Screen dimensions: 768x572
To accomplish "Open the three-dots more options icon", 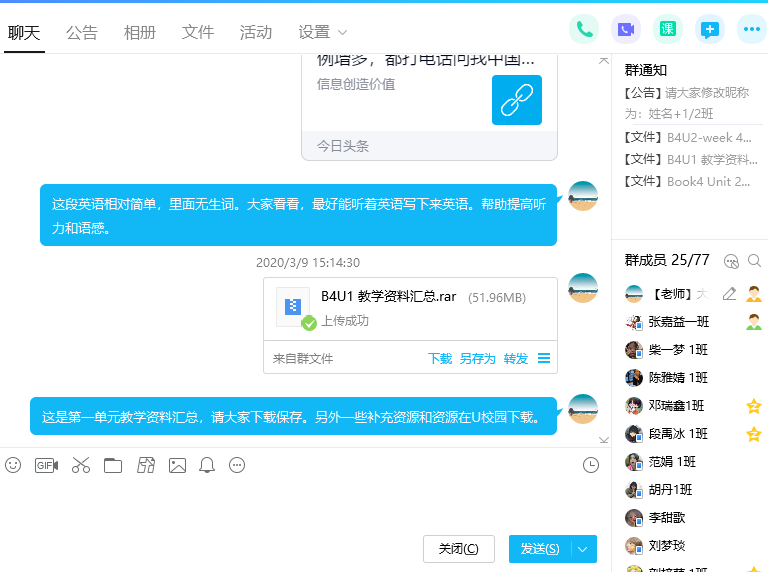I will tap(752, 29).
